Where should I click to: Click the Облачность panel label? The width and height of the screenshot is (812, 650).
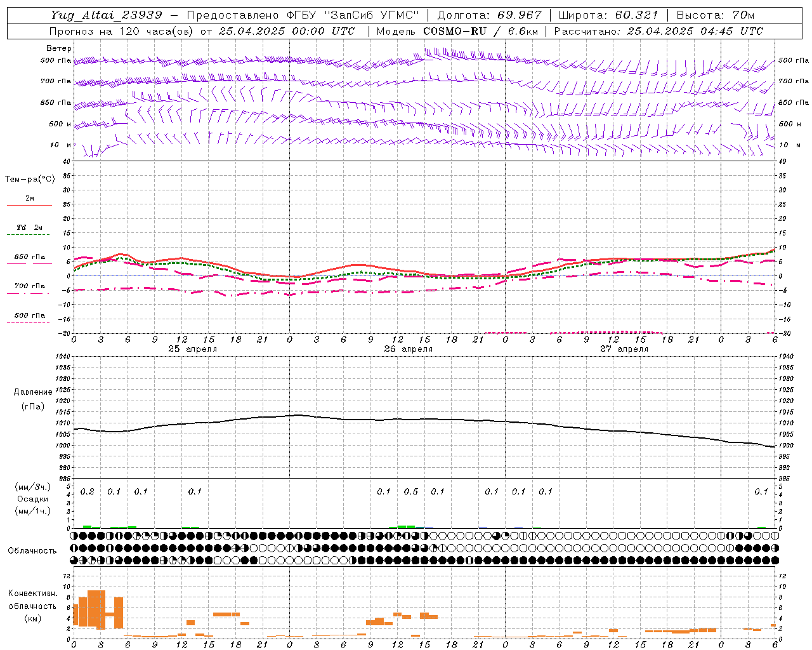pyautogui.click(x=32, y=550)
